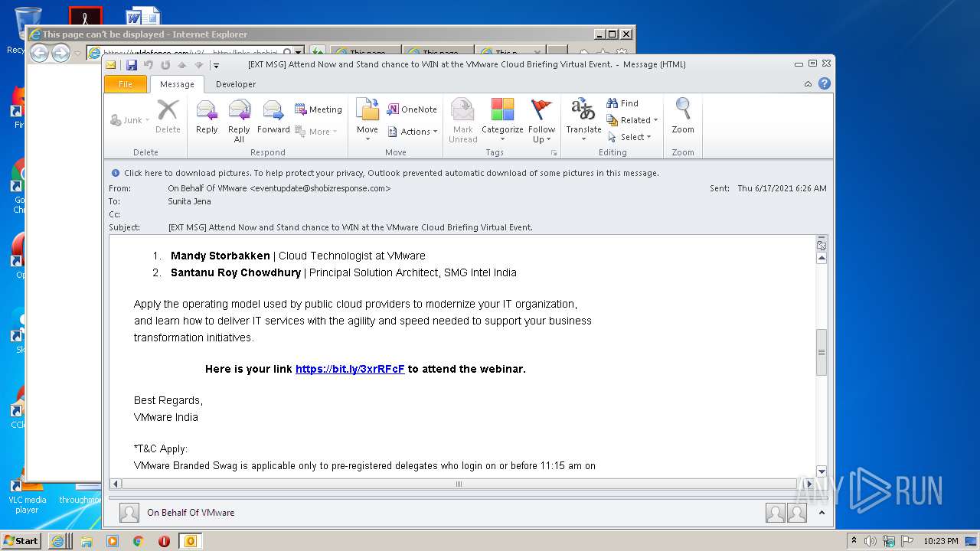Open the Categorize color menu

click(x=502, y=121)
